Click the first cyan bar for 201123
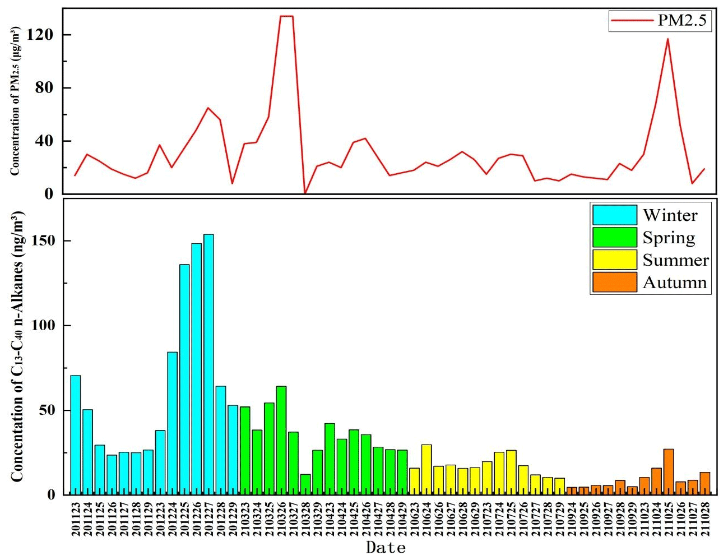The image size is (728, 560). click(x=75, y=435)
